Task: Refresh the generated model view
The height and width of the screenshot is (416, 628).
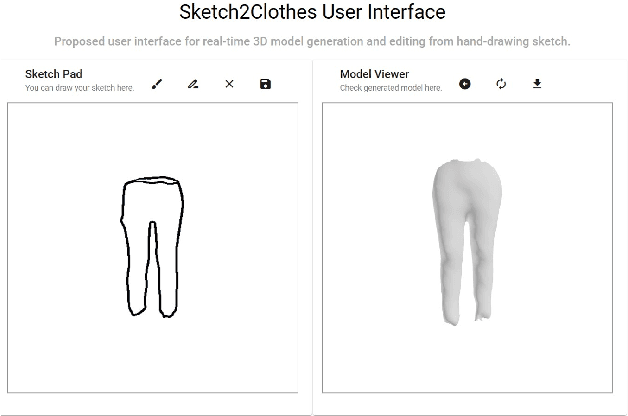Action: pyautogui.click(x=501, y=84)
